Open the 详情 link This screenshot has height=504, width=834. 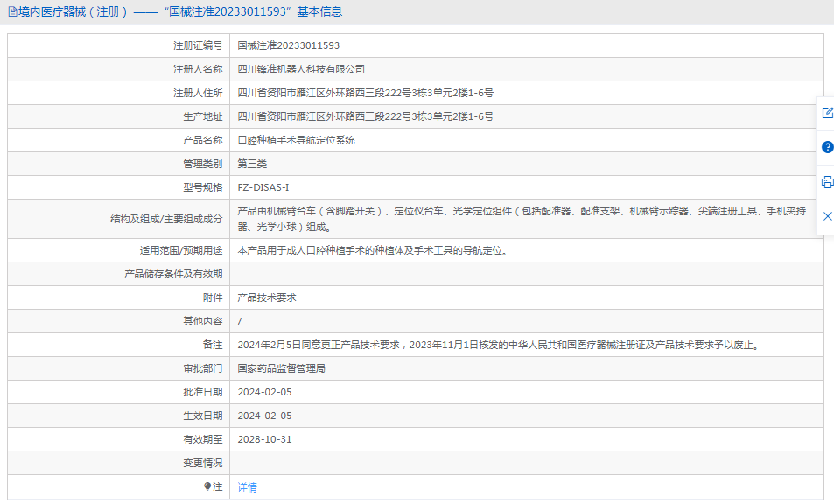coord(248,487)
